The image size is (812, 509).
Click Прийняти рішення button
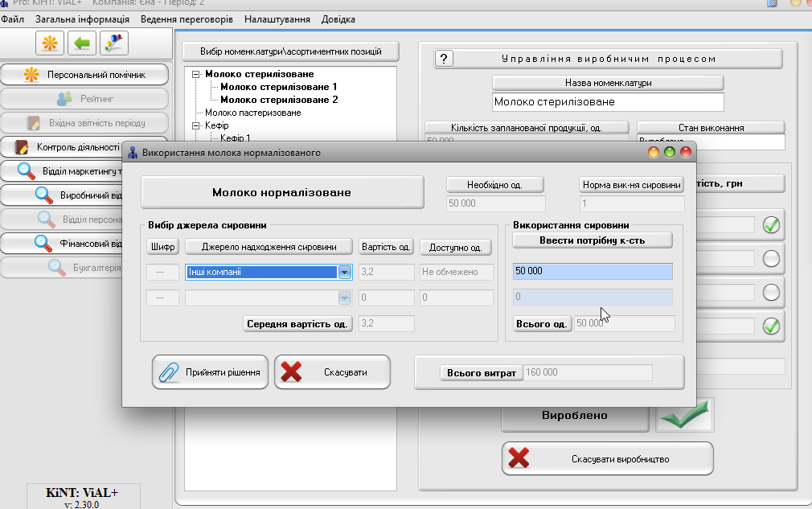click(x=211, y=372)
